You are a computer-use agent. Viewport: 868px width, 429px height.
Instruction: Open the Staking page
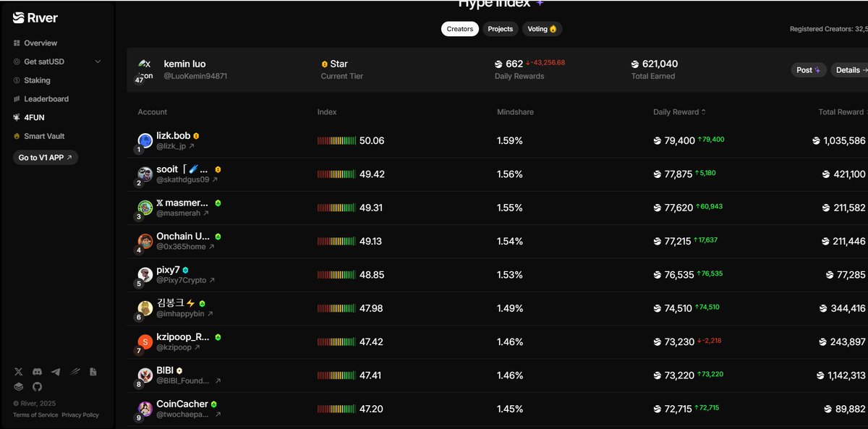[x=37, y=80]
